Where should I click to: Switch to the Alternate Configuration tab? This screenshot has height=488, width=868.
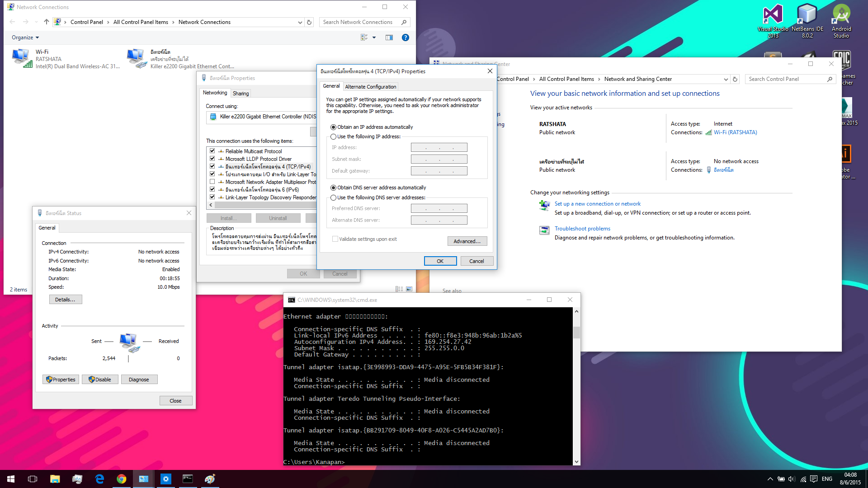370,86
